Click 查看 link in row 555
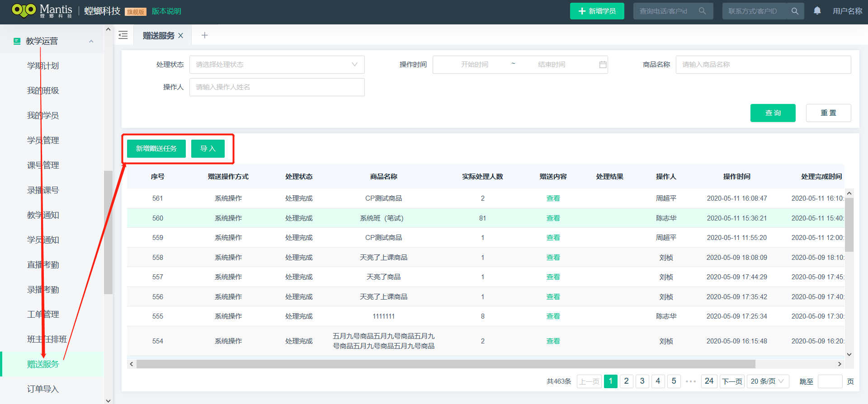The width and height of the screenshot is (868, 404). [553, 316]
